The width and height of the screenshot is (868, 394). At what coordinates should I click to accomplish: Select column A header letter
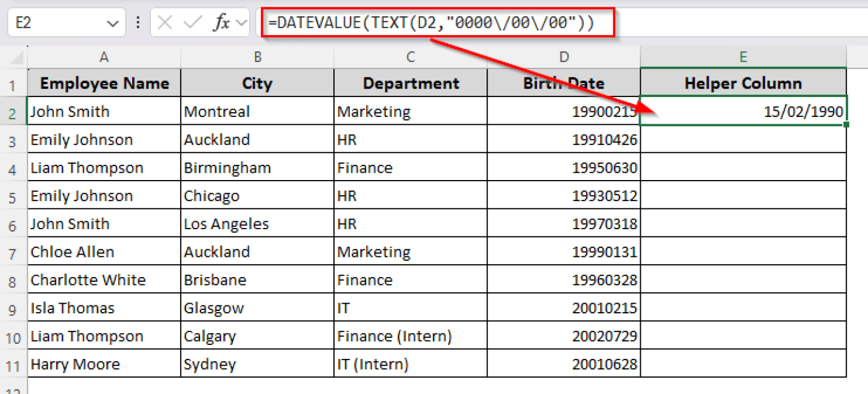(x=103, y=56)
